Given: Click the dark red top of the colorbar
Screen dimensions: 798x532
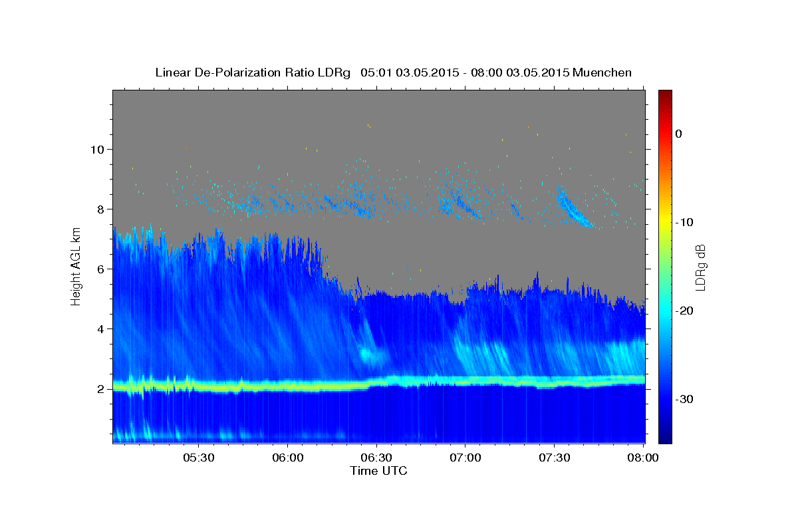Looking at the screenshot, I should [x=665, y=94].
